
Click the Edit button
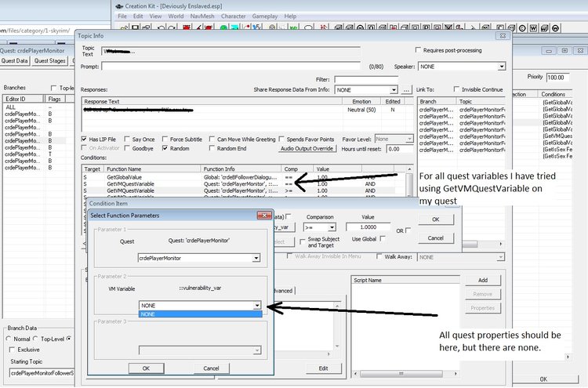coord(324,368)
